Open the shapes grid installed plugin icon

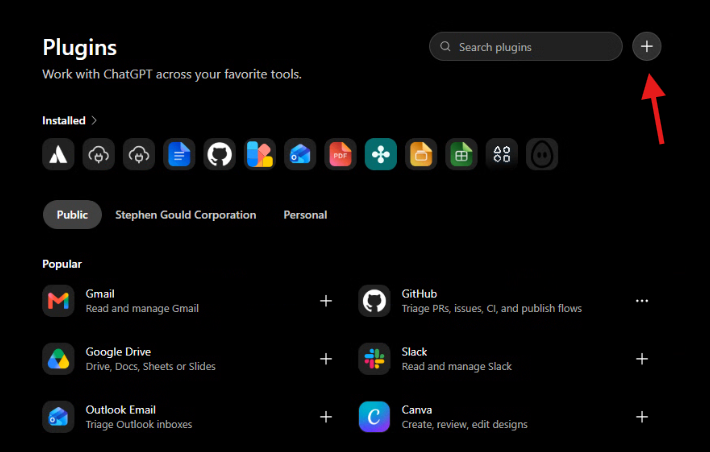pos(502,154)
